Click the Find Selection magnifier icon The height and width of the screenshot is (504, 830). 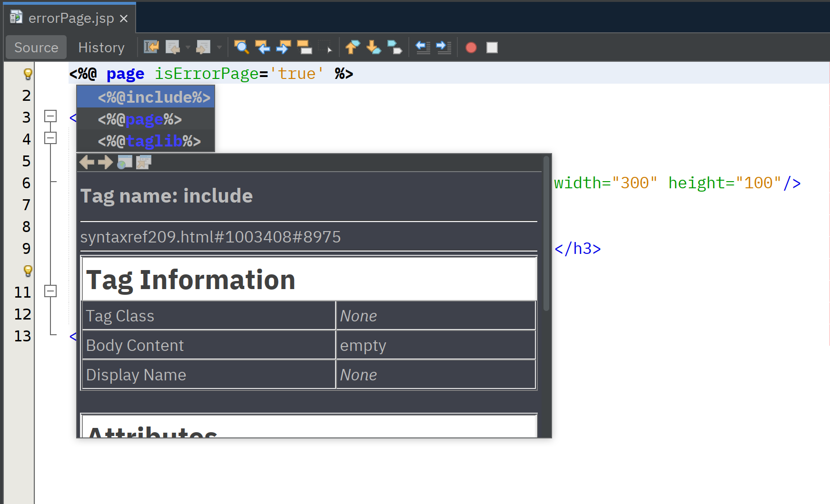(x=242, y=47)
